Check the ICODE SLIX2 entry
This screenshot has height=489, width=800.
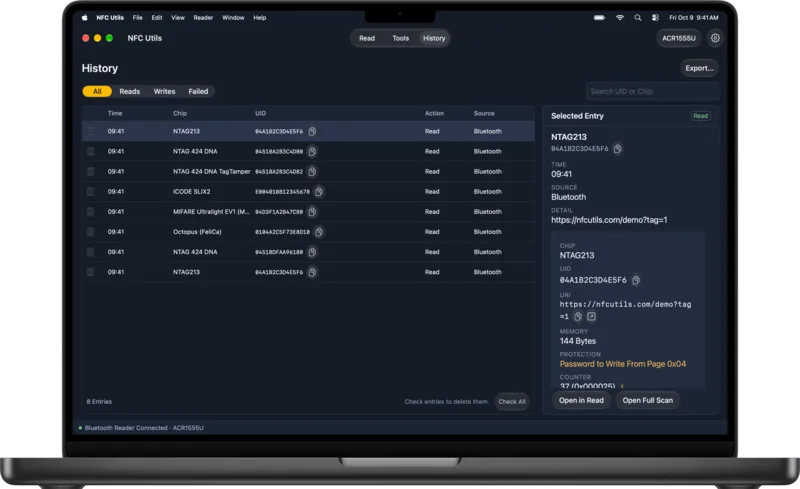pyautogui.click(x=90, y=191)
